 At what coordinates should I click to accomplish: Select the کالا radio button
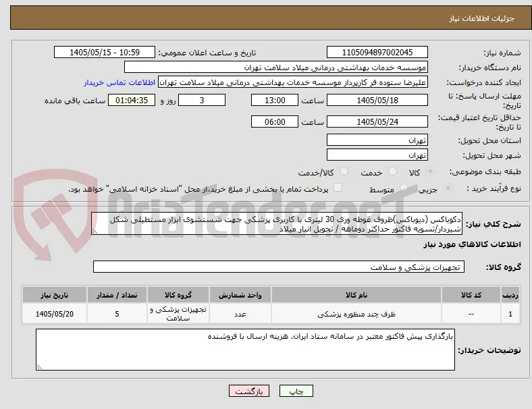(x=430, y=171)
